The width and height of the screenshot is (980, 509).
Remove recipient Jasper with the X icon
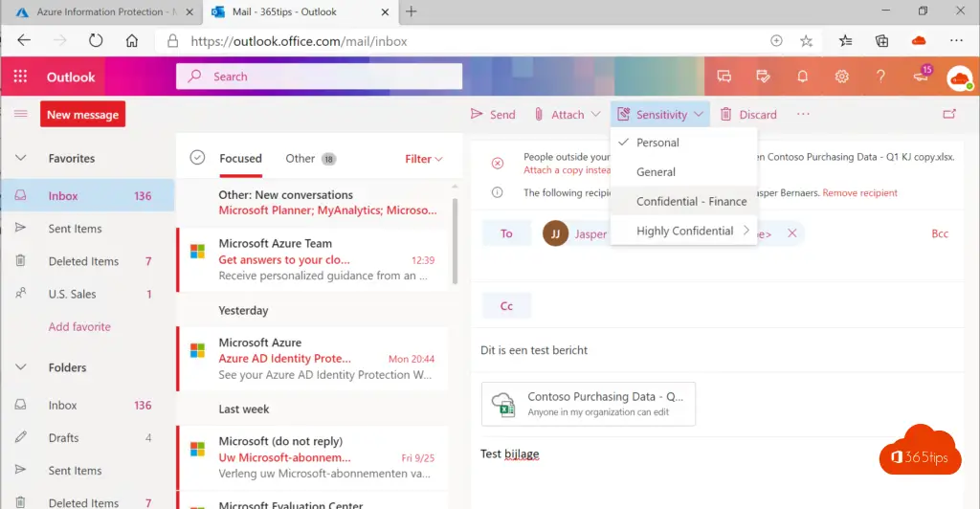[791, 232]
